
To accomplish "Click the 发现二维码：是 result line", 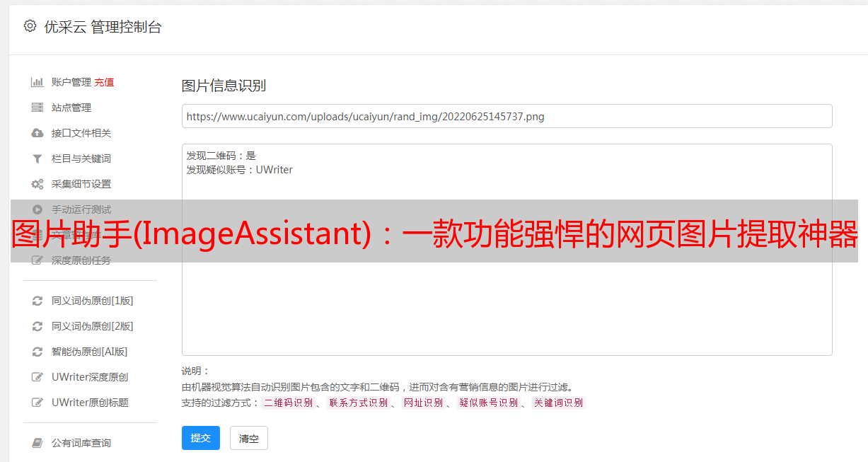I will point(221,156).
